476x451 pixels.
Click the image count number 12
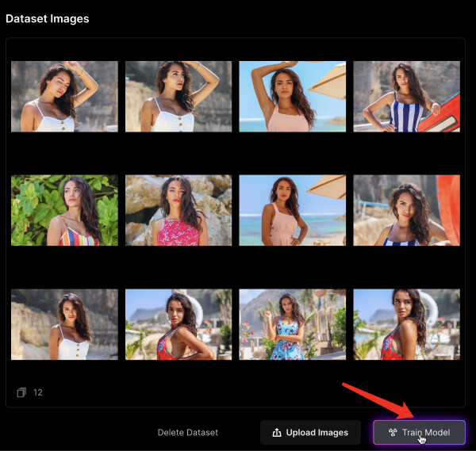click(x=38, y=392)
